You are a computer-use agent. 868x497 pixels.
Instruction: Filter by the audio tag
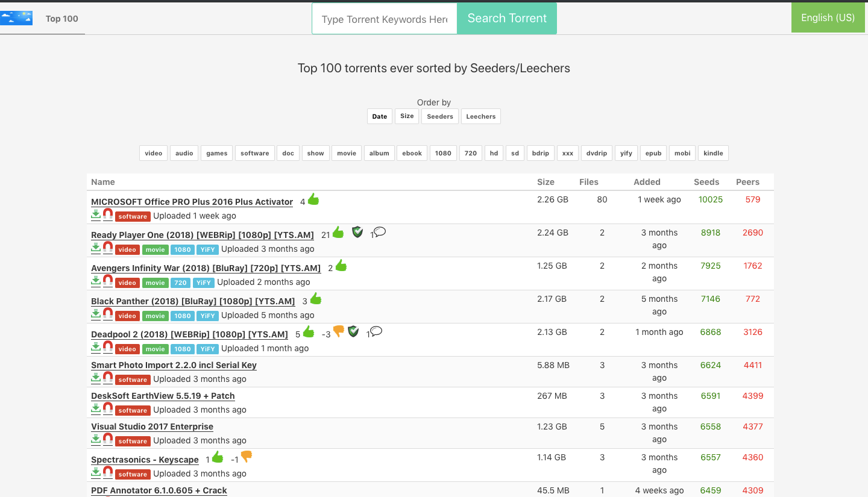tap(184, 153)
